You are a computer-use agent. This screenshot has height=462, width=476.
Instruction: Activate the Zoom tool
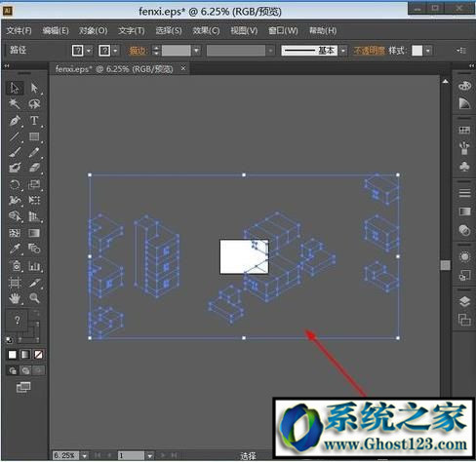(34, 298)
